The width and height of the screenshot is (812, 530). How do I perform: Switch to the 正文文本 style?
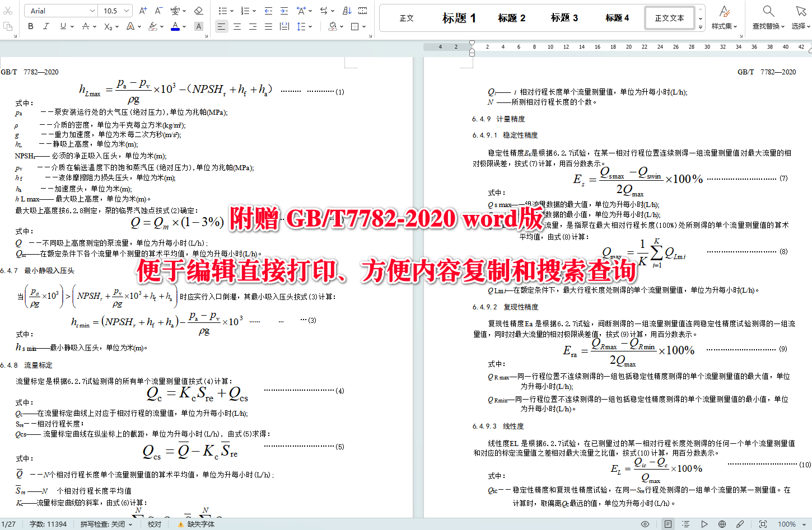click(670, 17)
